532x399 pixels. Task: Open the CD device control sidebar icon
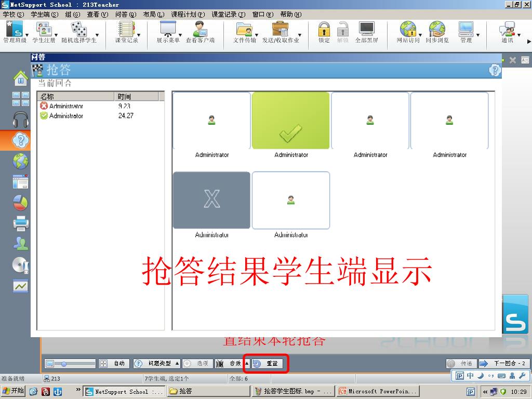pos(21,265)
